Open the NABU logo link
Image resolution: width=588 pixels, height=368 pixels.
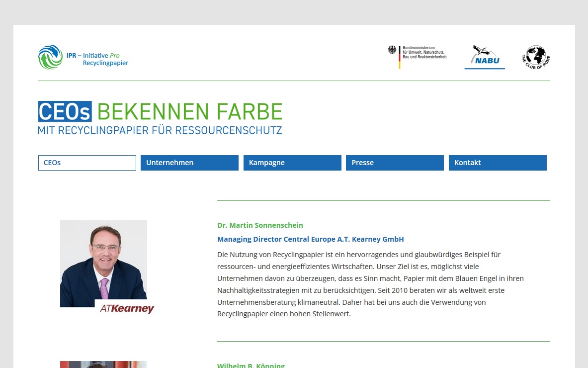485,57
